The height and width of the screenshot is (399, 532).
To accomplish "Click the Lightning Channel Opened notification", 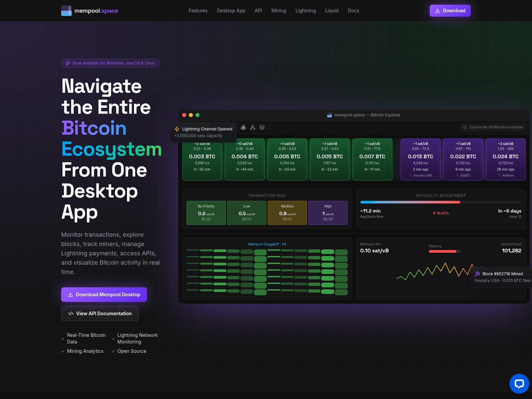I will [x=203, y=132].
